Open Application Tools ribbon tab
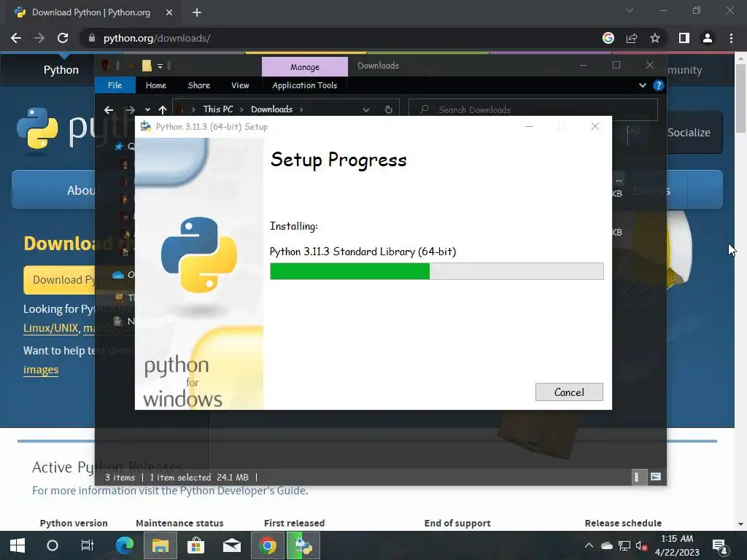 [304, 85]
